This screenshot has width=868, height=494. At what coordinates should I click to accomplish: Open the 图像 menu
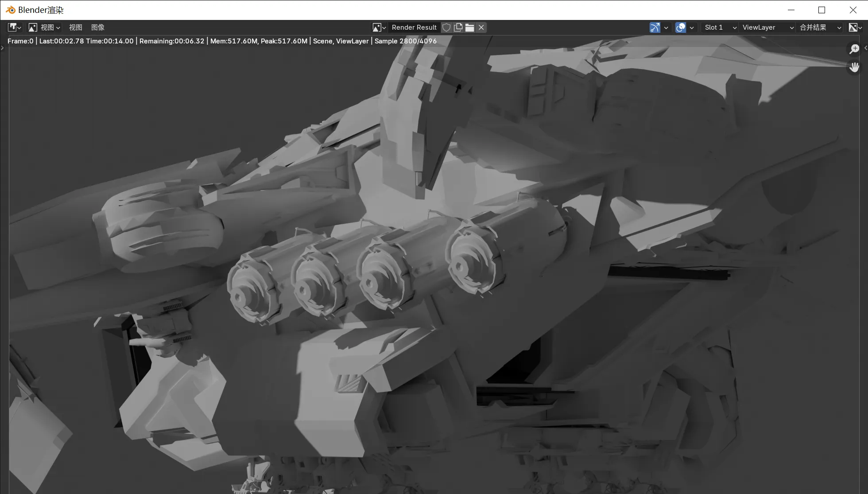pos(98,27)
